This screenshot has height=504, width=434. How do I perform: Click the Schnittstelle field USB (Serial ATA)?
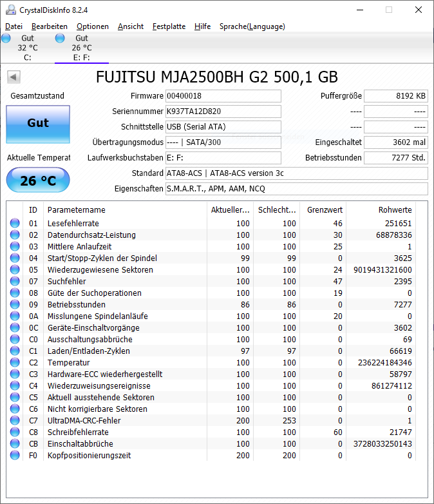pos(223,126)
